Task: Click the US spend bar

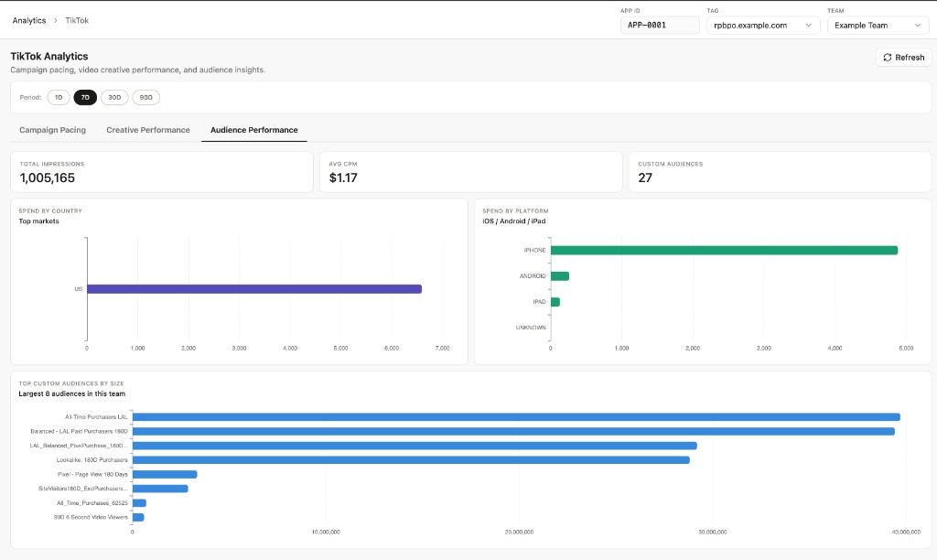Action: (254, 289)
